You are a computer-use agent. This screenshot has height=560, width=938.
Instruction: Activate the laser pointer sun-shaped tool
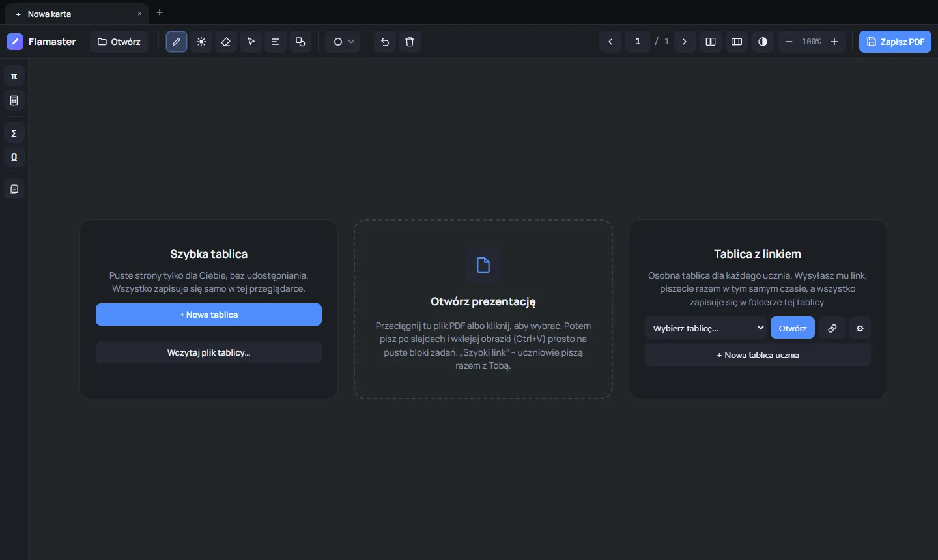tap(201, 42)
